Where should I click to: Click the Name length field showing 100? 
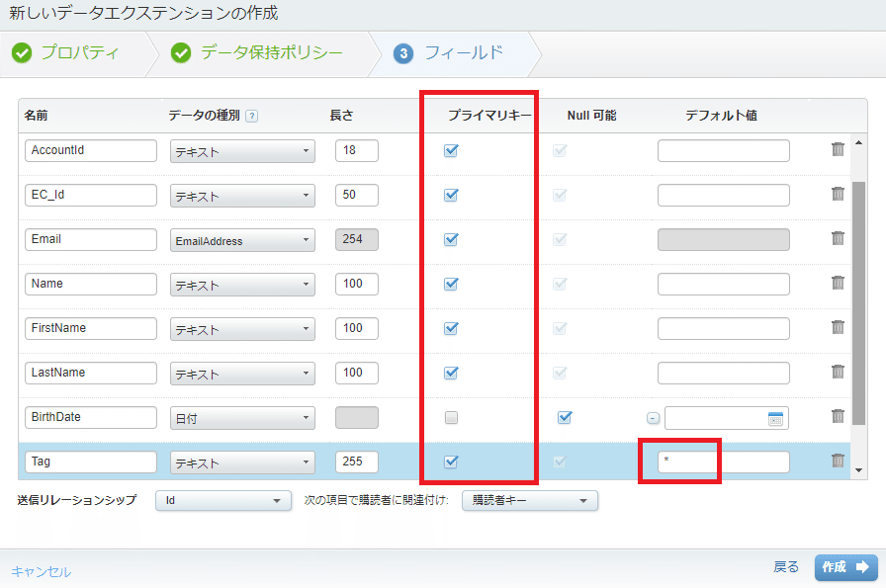[x=357, y=284]
